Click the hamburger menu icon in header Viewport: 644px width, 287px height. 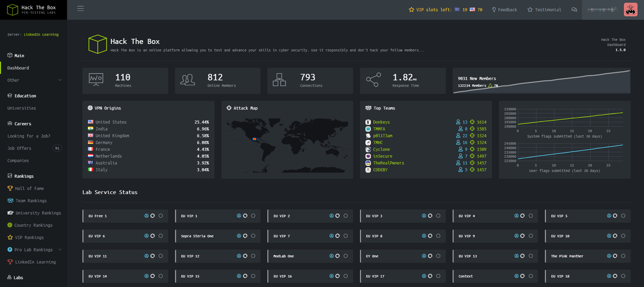coord(80,8)
